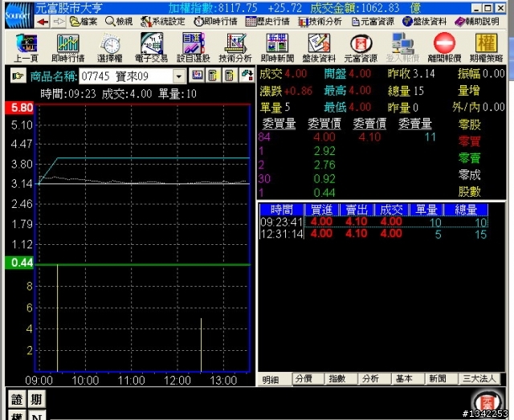Click the 賣出 column header

coord(357,210)
